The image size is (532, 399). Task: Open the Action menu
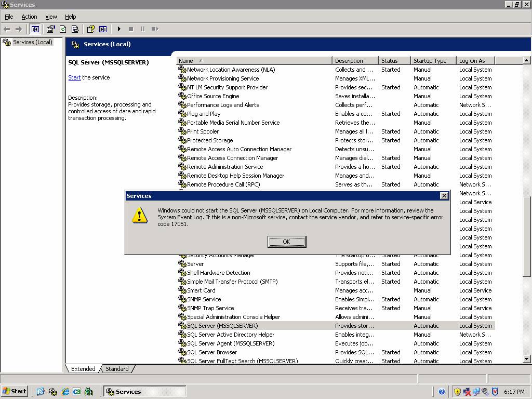pyautogui.click(x=29, y=17)
